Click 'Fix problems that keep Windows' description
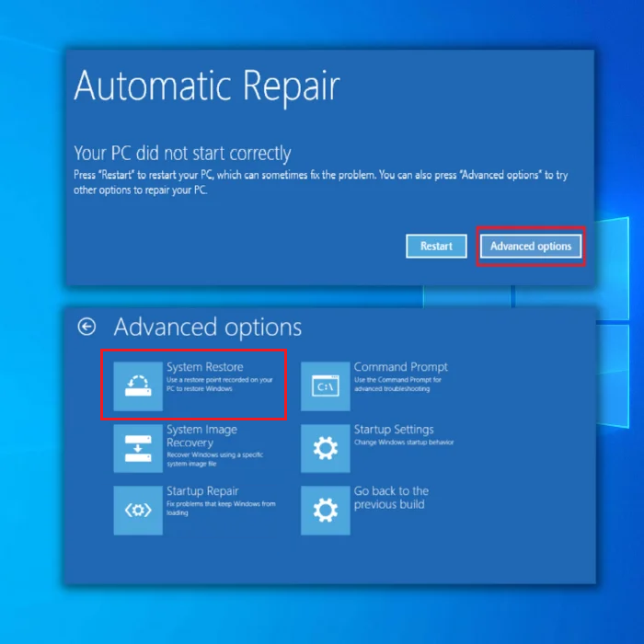Image resolution: width=644 pixels, height=644 pixels. [221, 508]
